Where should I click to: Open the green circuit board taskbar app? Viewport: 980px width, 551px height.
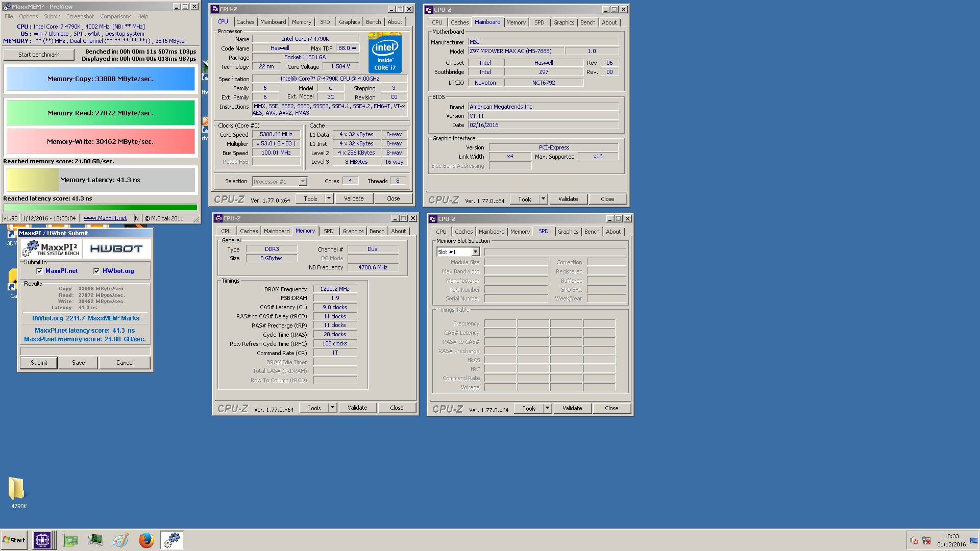(70, 540)
